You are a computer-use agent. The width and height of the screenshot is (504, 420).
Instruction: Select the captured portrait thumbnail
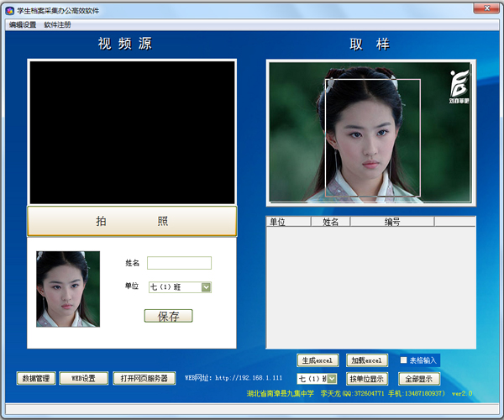68,289
